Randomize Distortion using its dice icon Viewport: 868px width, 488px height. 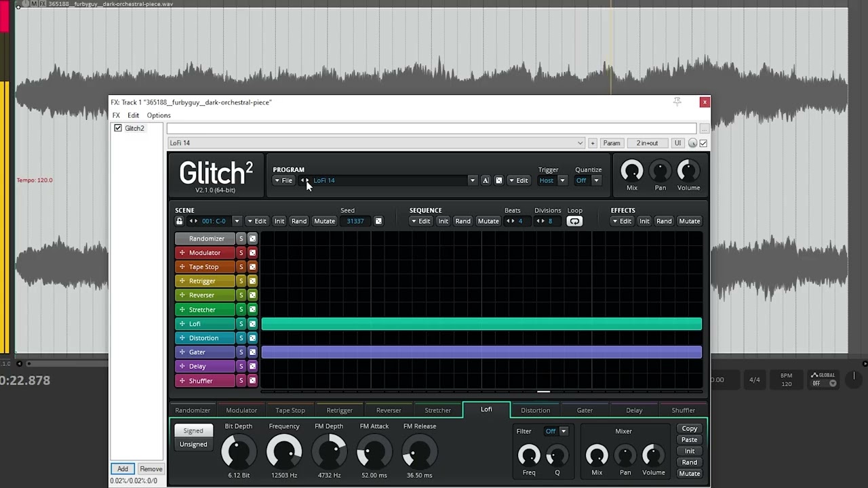point(252,338)
